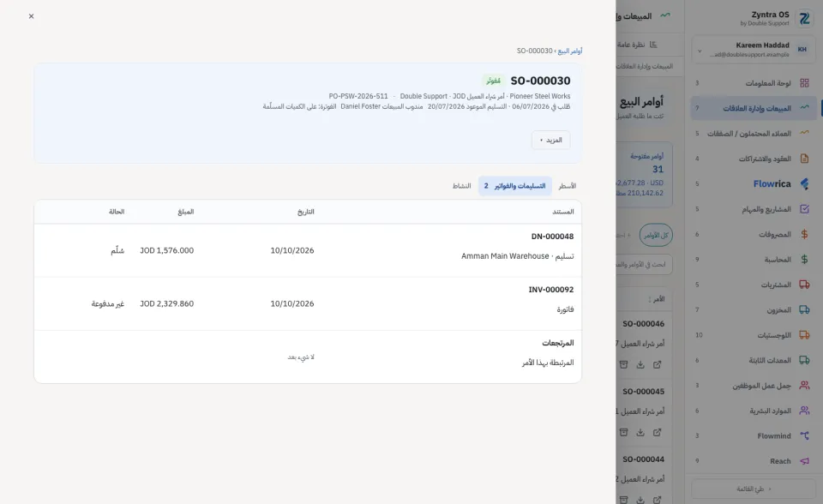The height and width of the screenshot is (504, 823).
Task: Close the SO-000030 detail panel
Action: (31, 16)
